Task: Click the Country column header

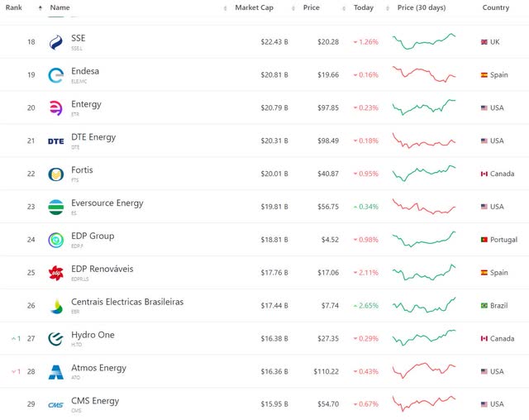Action: coord(496,7)
